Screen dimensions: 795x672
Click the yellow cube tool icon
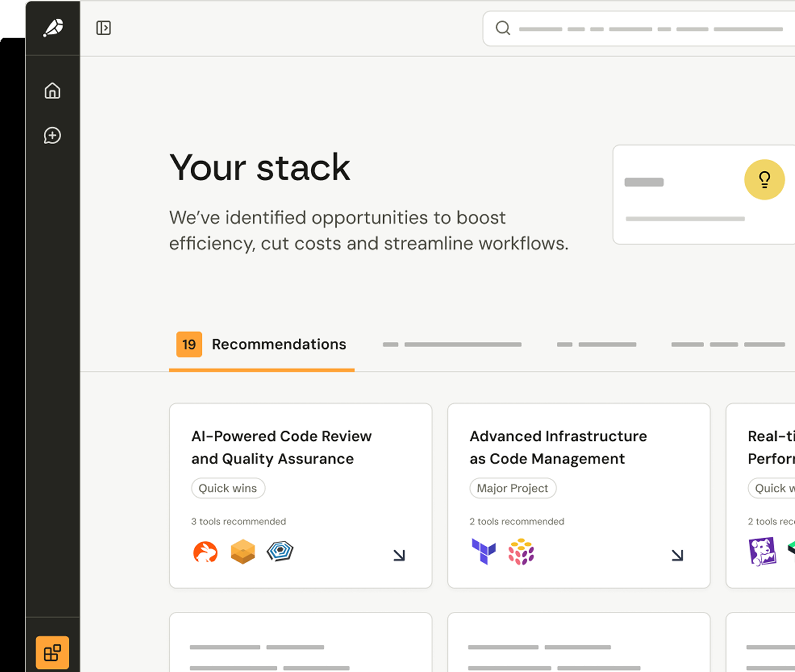coord(242,552)
